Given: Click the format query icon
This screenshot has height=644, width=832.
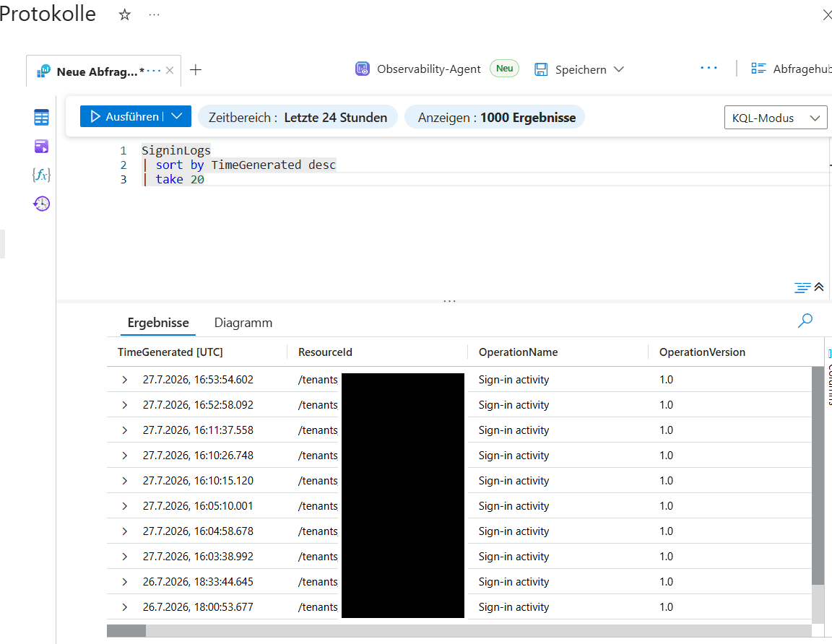Looking at the screenshot, I should pos(802,287).
